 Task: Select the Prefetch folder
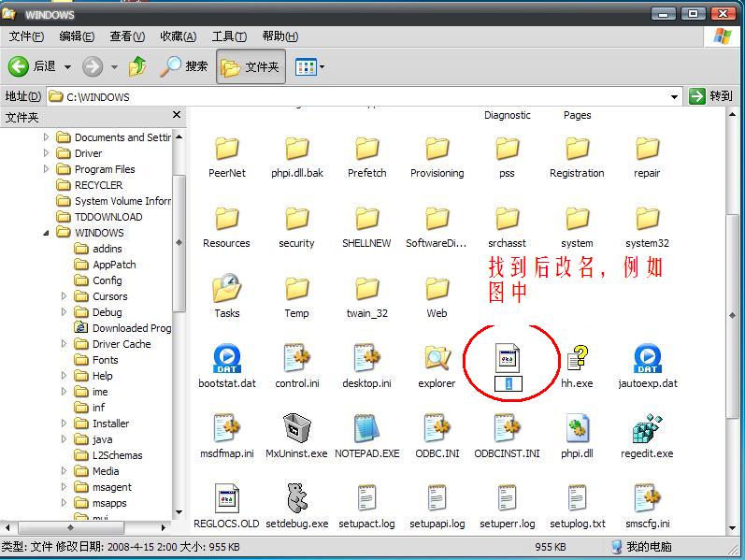(x=366, y=156)
